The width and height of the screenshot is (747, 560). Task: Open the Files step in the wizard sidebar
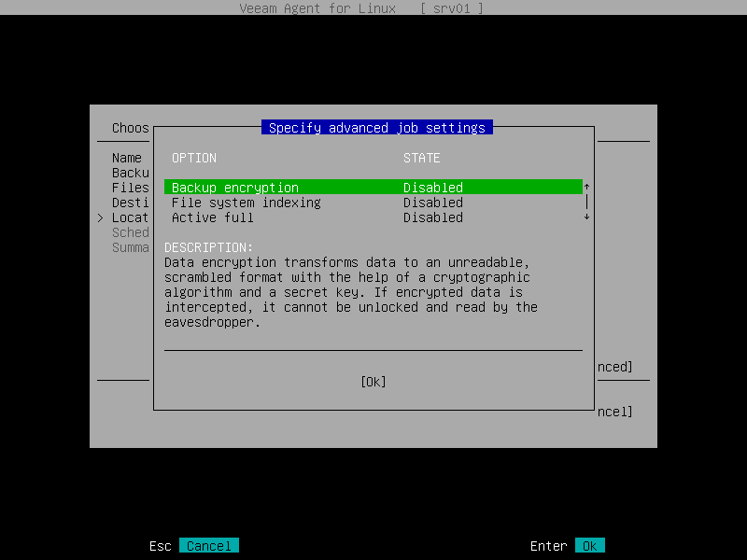point(130,188)
